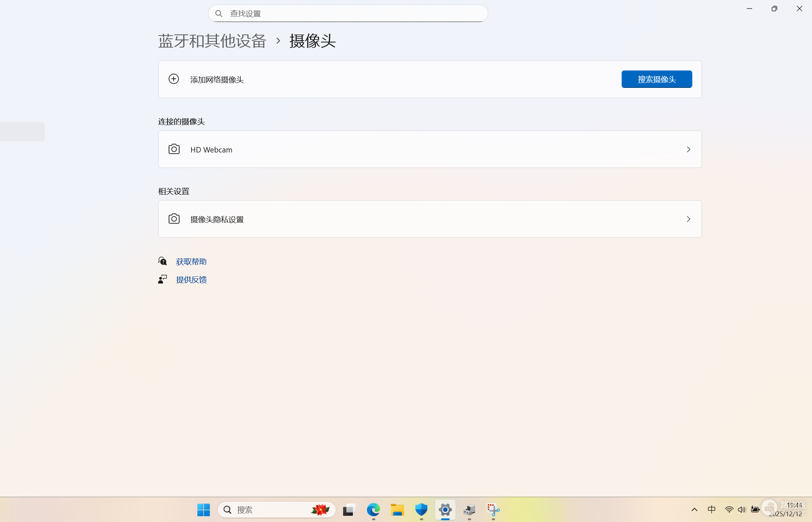Click the plus icon beside 添加网络摄像头
Image resolution: width=812 pixels, height=522 pixels.
coord(174,79)
